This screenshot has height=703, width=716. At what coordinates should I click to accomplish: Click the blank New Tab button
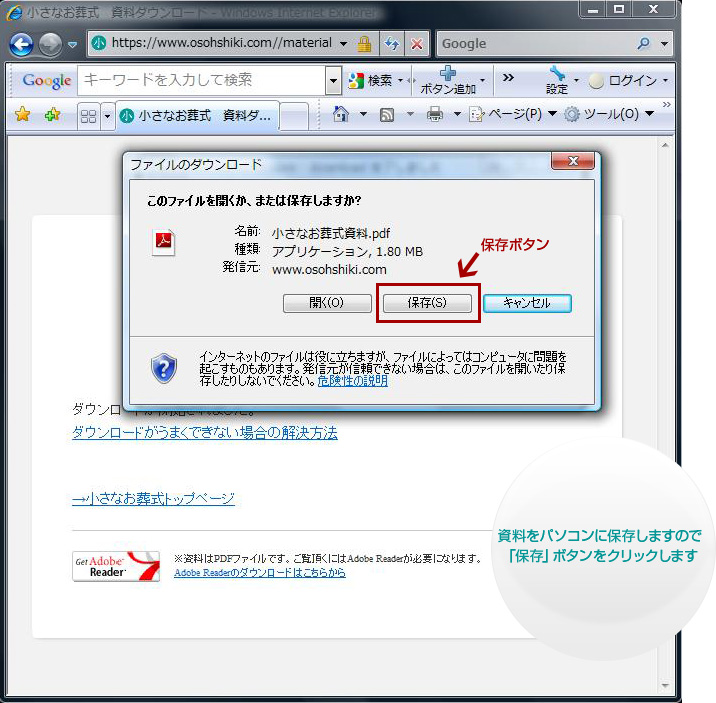pos(294,116)
